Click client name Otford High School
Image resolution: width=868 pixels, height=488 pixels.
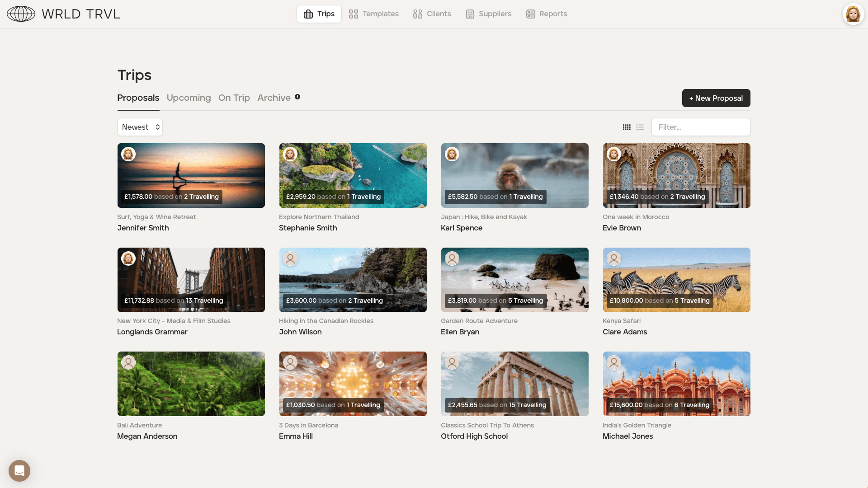474,436
